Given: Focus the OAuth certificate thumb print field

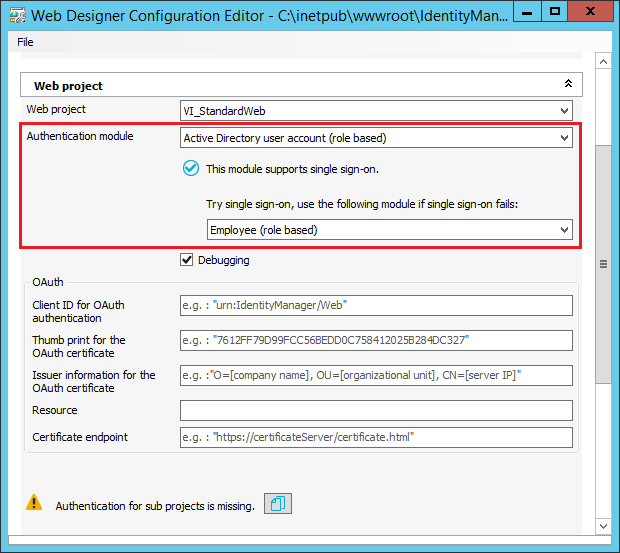Looking at the screenshot, I should pos(376,340).
